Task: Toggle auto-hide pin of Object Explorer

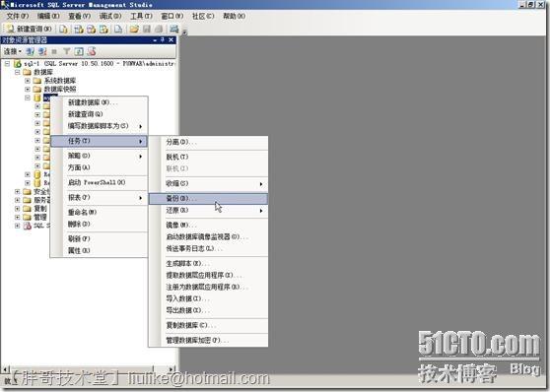Action: 163,40
